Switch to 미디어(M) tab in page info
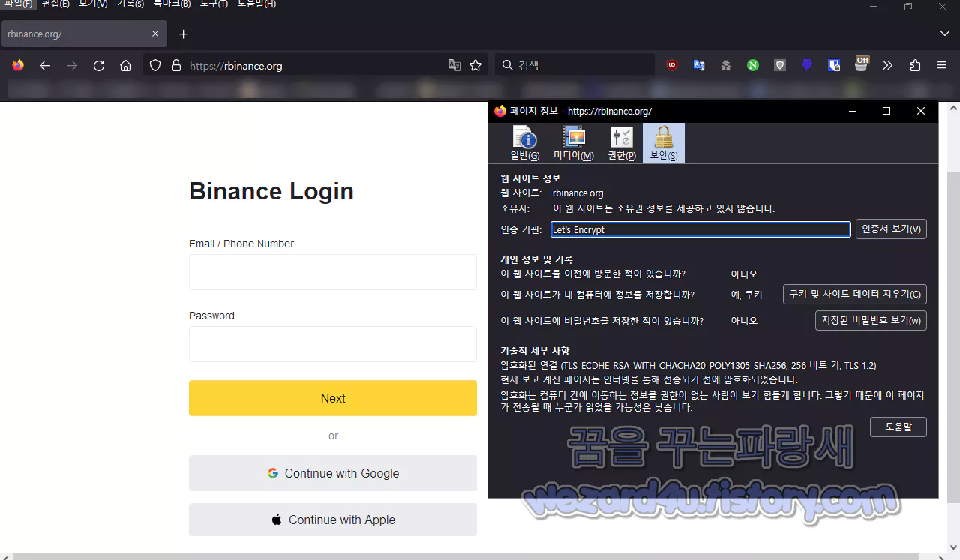Screen dimensions: 960x560 pos(574,143)
